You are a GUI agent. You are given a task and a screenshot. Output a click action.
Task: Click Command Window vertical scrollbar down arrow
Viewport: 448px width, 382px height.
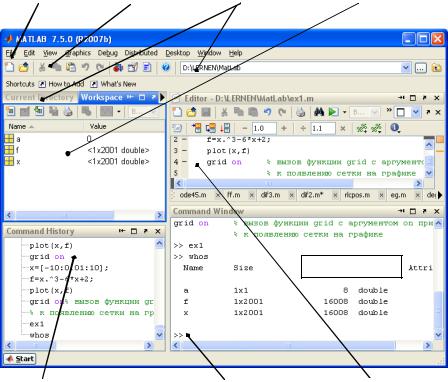pos(438,334)
